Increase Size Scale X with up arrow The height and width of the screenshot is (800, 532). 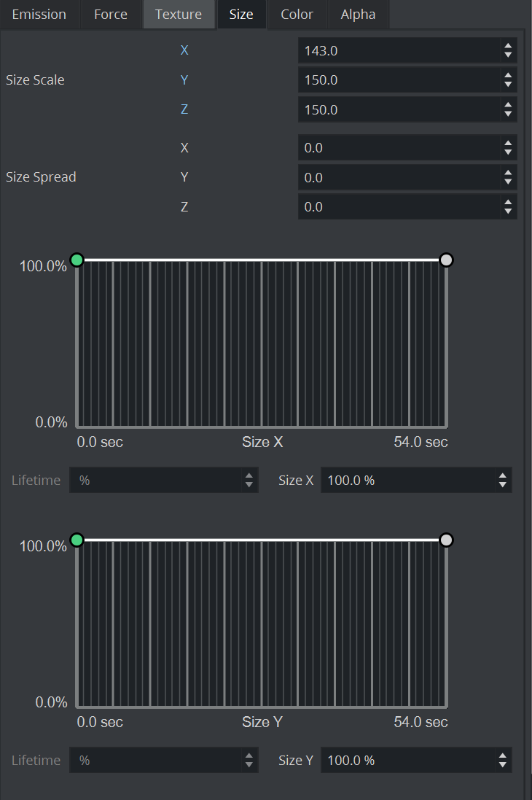pos(508,47)
